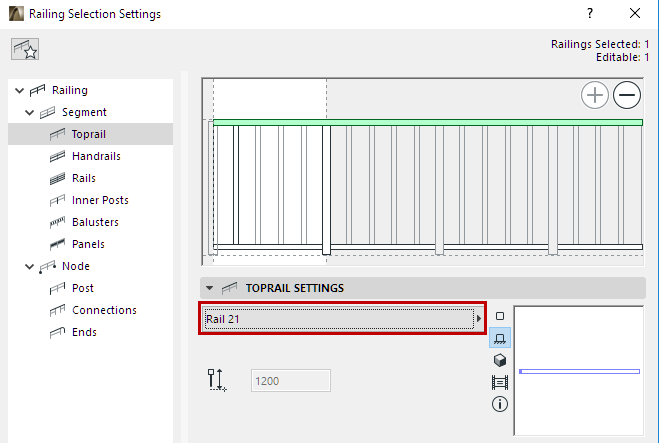
Task: Click the Inner Posts tree icon
Action: [58, 200]
